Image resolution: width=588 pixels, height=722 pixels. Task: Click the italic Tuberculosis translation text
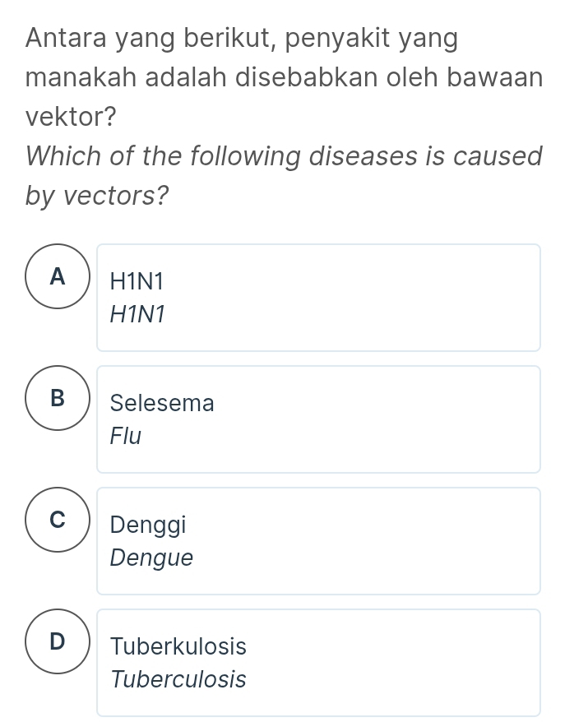[x=179, y=680]
